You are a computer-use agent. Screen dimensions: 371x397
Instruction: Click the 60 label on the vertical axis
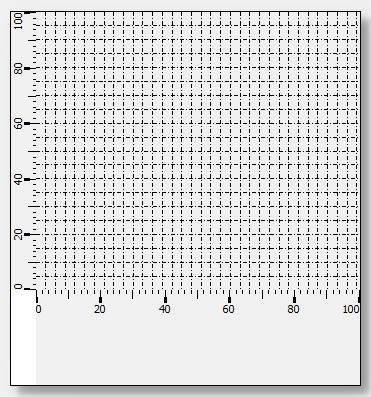tap(18, 124)
